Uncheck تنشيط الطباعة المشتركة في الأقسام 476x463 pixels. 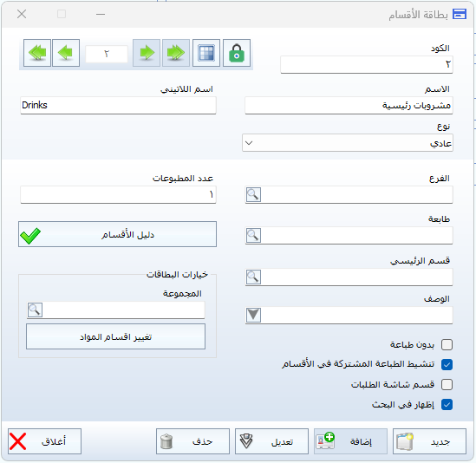pyautogui.click(x=447, y=364)
